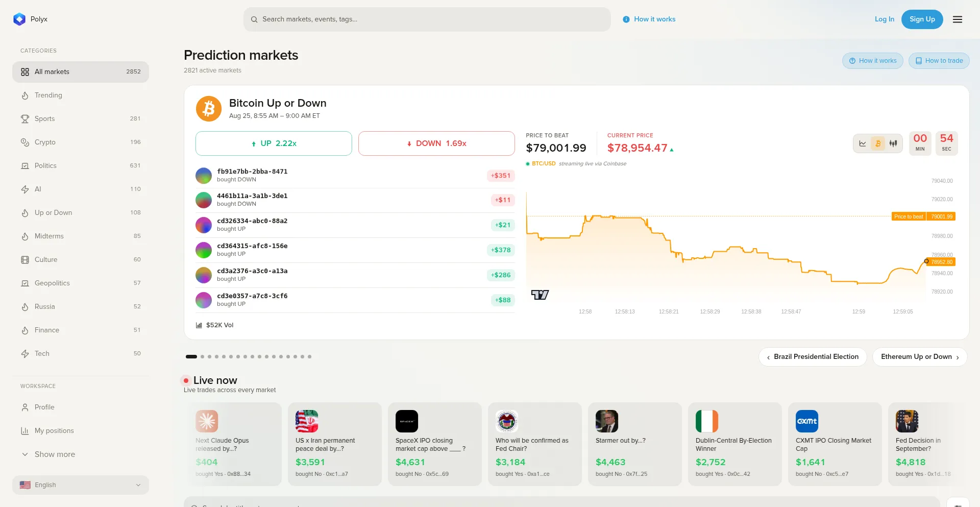980x507 pixels.
Task: Click avatar of trader 4461b11a-3a1b-3de1
Action: [204, 200]
